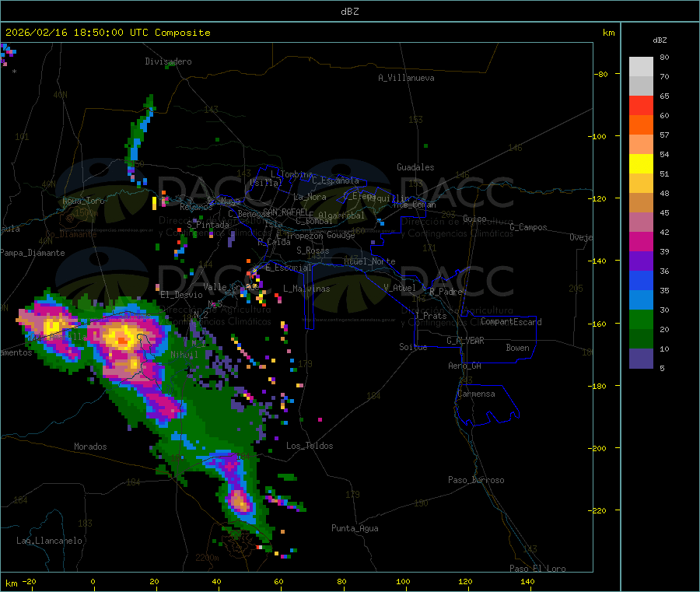The image size is (700, 592).
Task: Click the J_Prats map label
Action: 431,316
